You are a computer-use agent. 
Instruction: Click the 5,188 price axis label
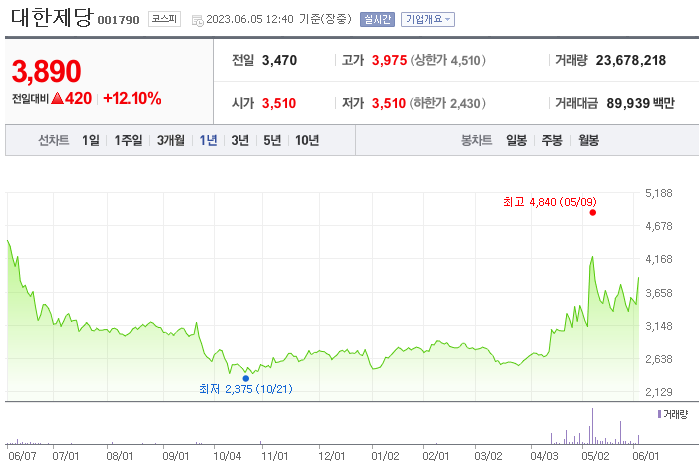[x=658, y=193]
